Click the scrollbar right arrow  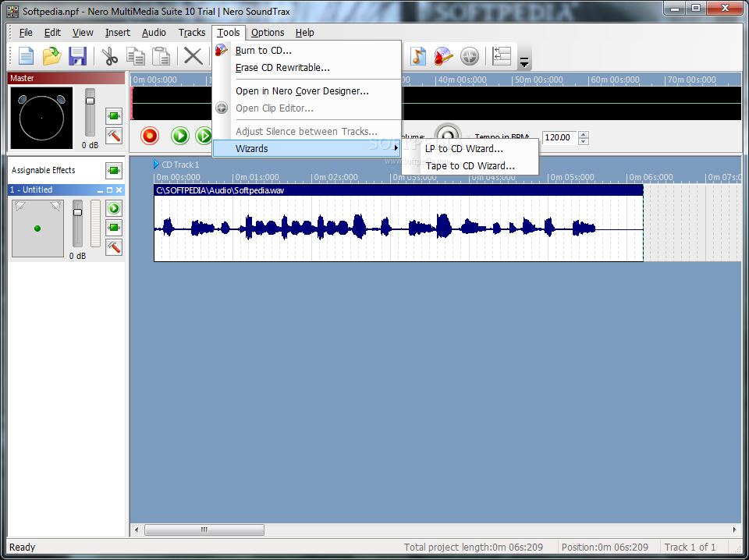[735, 530]
